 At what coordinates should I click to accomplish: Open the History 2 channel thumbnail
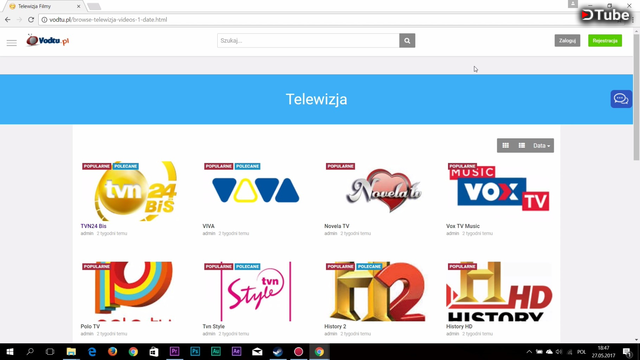point(378,291)
